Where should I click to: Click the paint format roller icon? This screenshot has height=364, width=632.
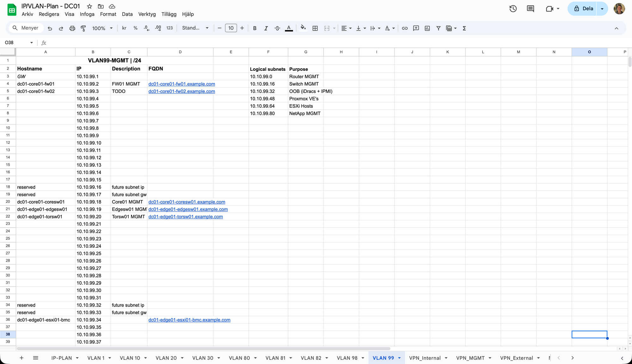tap(83, 28)
